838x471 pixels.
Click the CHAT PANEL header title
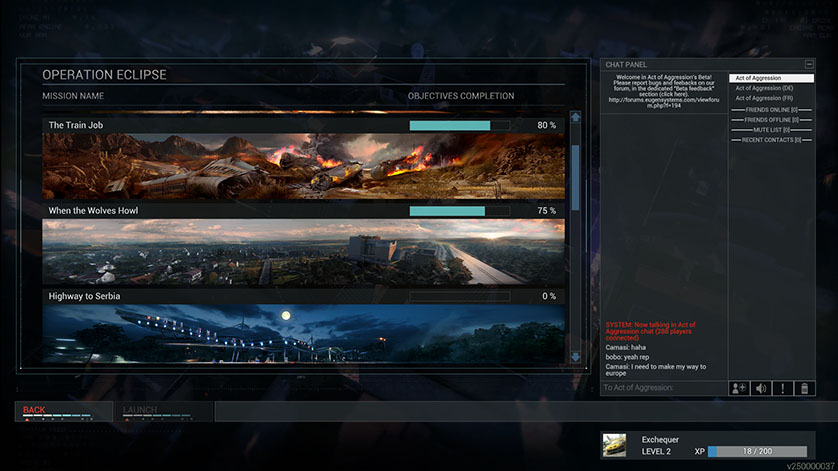pyautogui.click(x=626, y=64)
